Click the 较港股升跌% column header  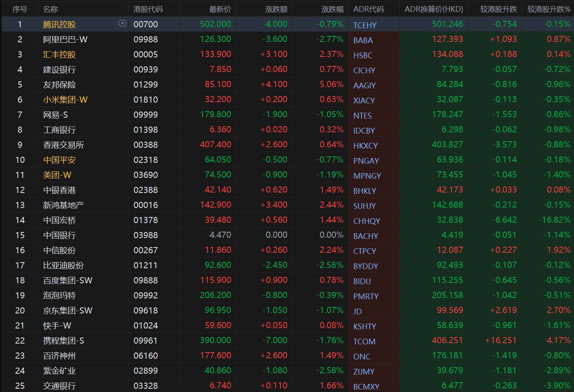[548, 9]
